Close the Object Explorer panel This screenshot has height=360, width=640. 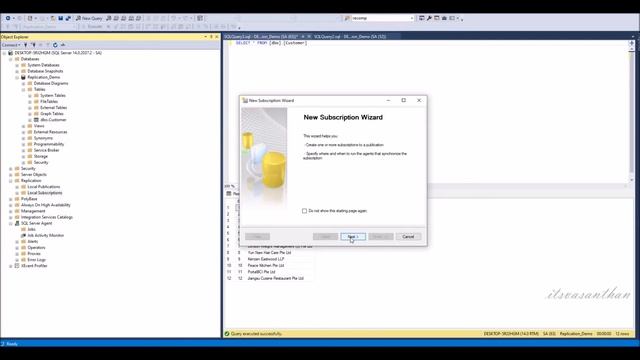click(x=217, y=37)
